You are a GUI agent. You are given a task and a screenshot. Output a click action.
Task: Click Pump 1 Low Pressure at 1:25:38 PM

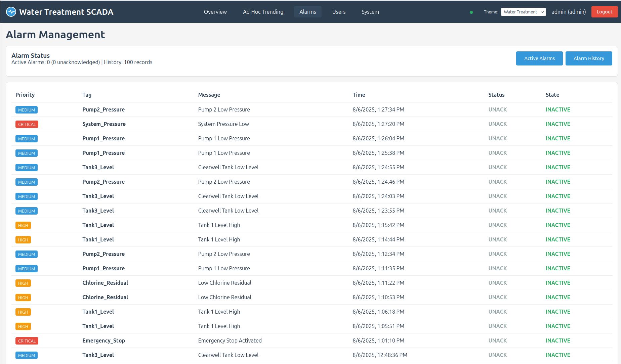coord(224,153)
